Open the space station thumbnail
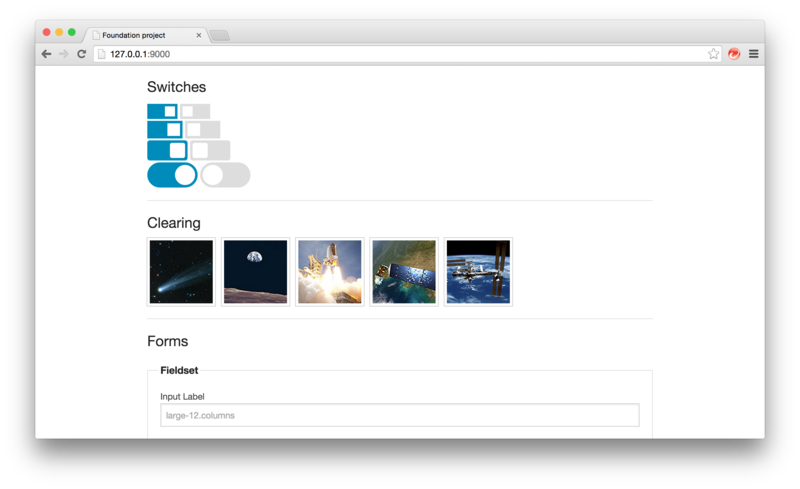This screenshot has height=489, width=800. tap(478, 272)
